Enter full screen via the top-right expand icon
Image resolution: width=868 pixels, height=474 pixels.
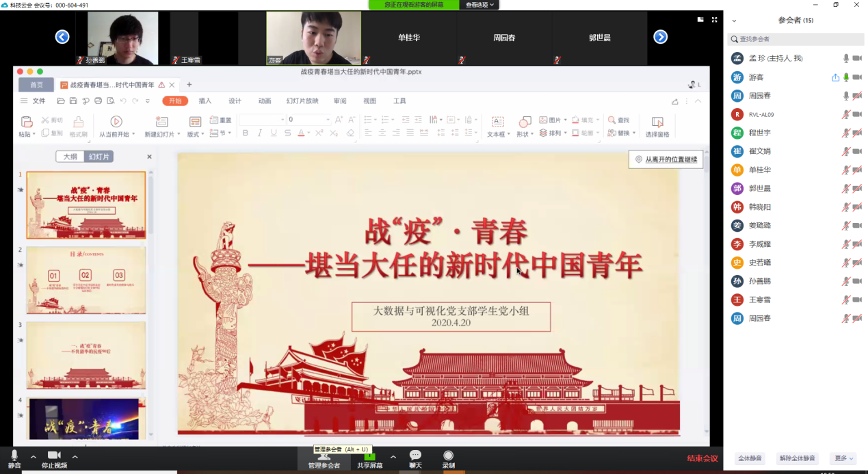(715, 20)
